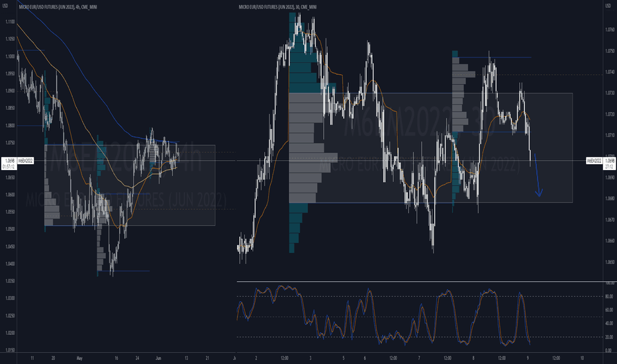Screen dimensions: 617x364
Task: Click the 1.0690 price level on 30-minute axis
Action: click(610, 177)
